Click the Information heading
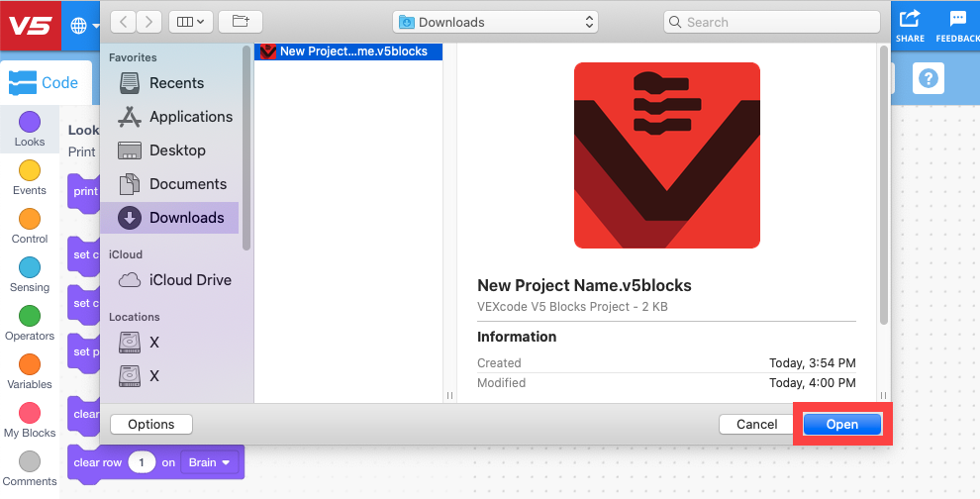980x499 pixels. click(x=517, y=337)
